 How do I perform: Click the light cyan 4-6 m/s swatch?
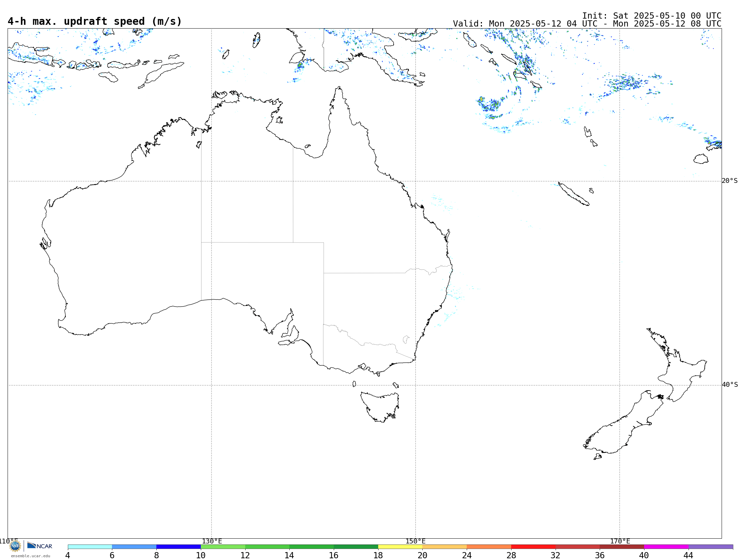click(90, 547)
